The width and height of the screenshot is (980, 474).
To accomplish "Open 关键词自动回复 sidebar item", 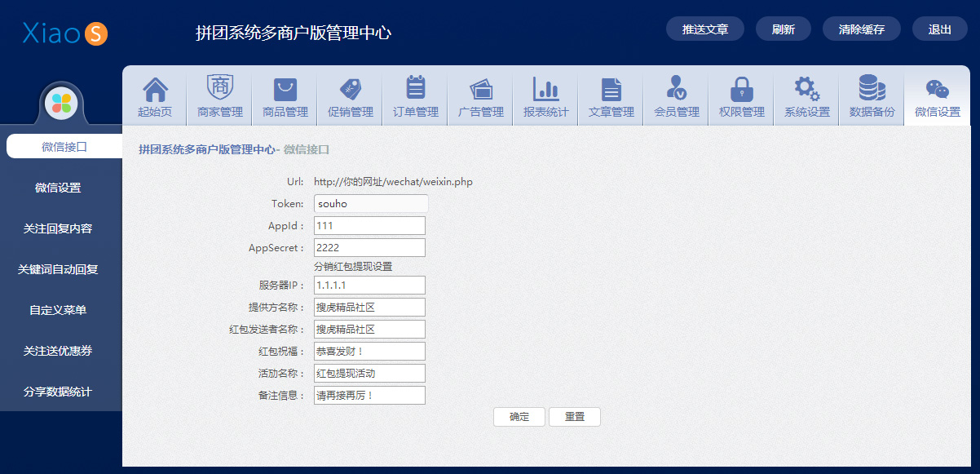I will point(58,269).
